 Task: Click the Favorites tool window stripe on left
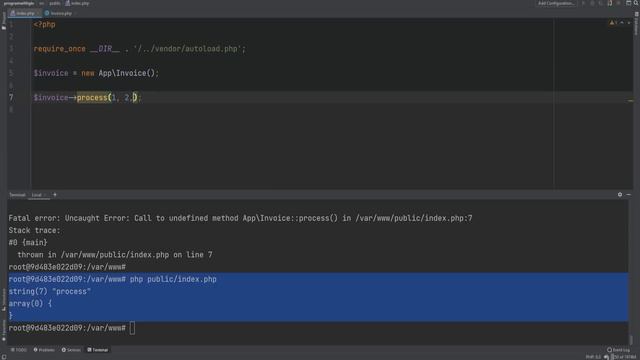point(4,330)
